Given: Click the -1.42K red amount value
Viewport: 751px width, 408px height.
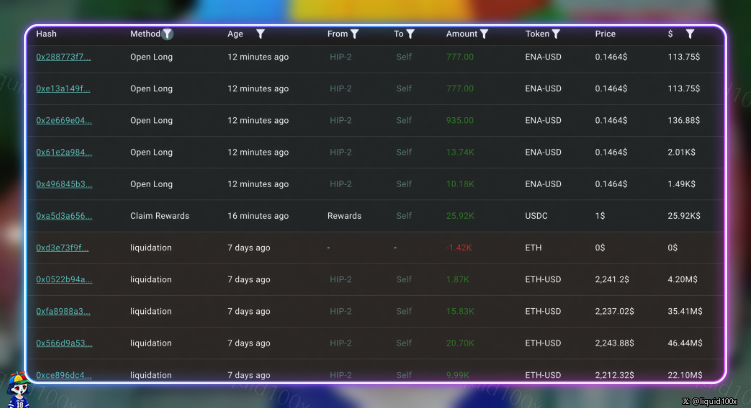Looking at the screenshot, I should tap(458, 248).
